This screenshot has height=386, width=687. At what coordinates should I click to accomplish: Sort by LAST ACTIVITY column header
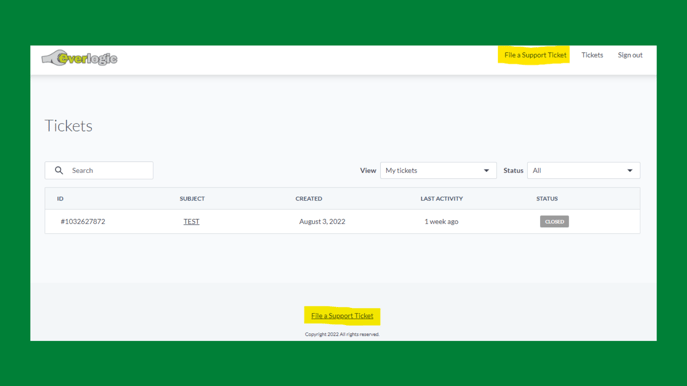[442, 198]
